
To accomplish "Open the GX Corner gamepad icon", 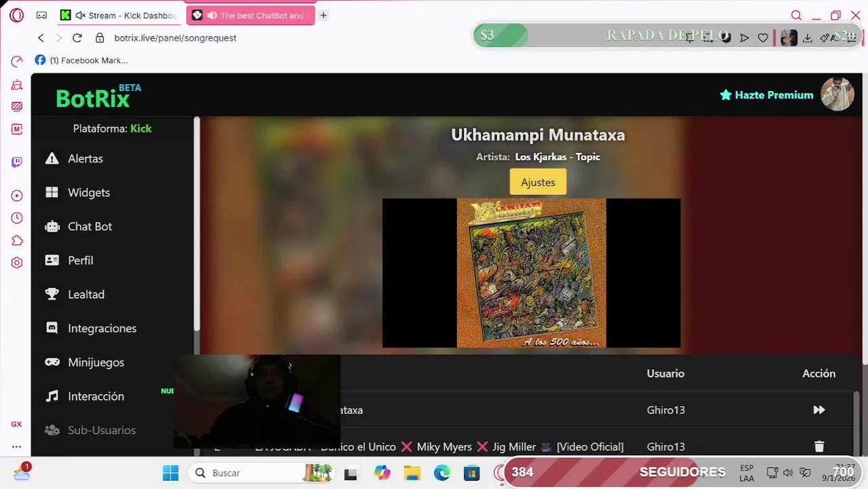I will [41, 15].
